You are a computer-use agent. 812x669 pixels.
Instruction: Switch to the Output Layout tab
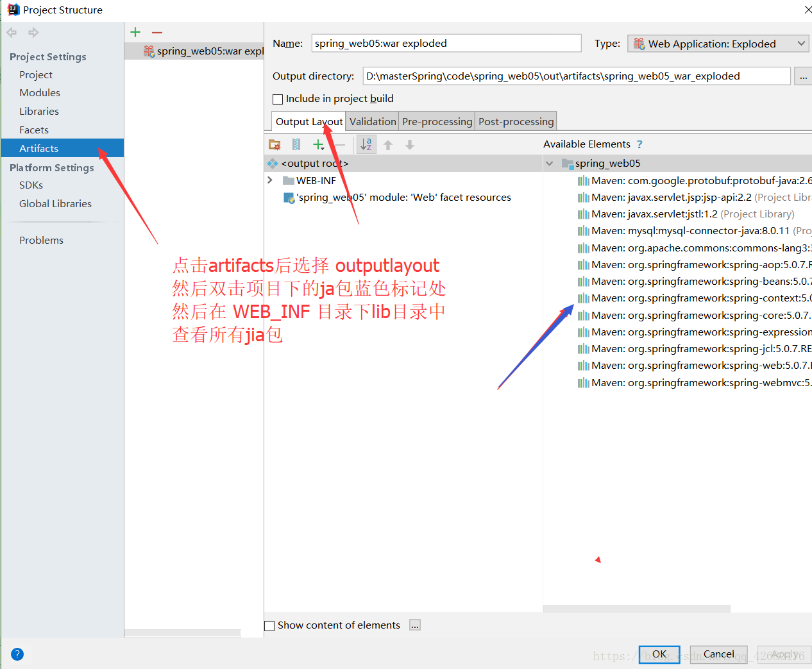point(309,121)
